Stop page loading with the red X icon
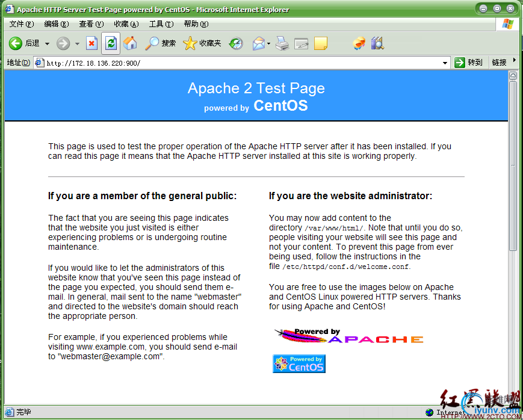The width and height of the screenshot is (523, 420). tap(91, 43)
